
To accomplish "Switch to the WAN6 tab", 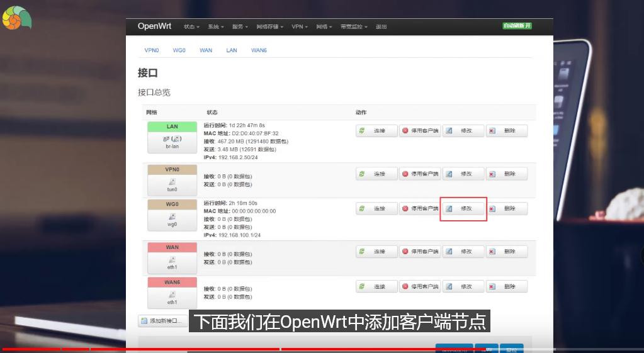I will (259, 50).
